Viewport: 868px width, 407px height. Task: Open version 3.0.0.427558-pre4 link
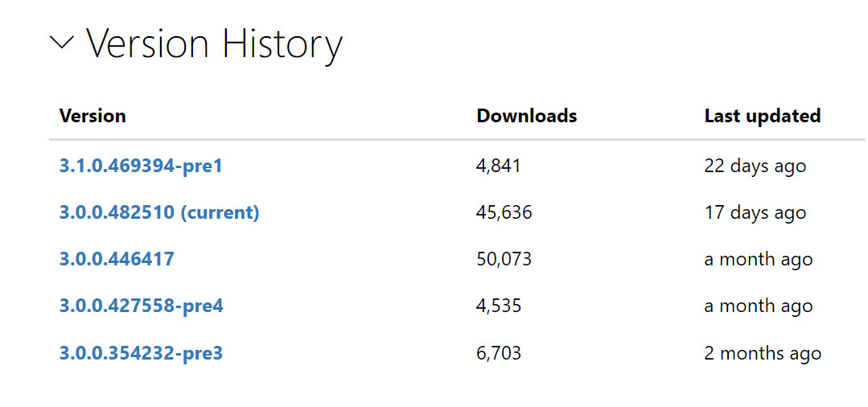(x=141, y=306)
